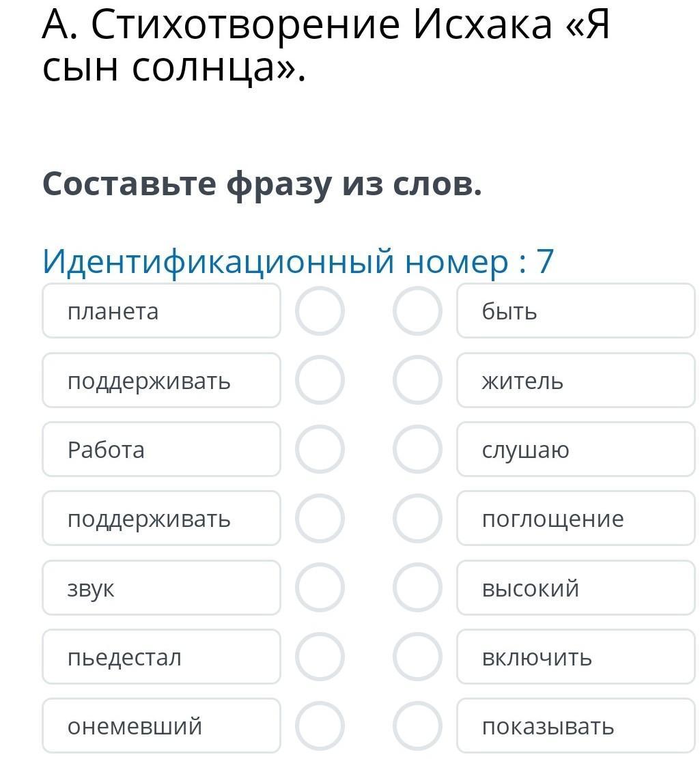Select the circle next to "слушаю"

pyautogui.click(x=417, y=450)
